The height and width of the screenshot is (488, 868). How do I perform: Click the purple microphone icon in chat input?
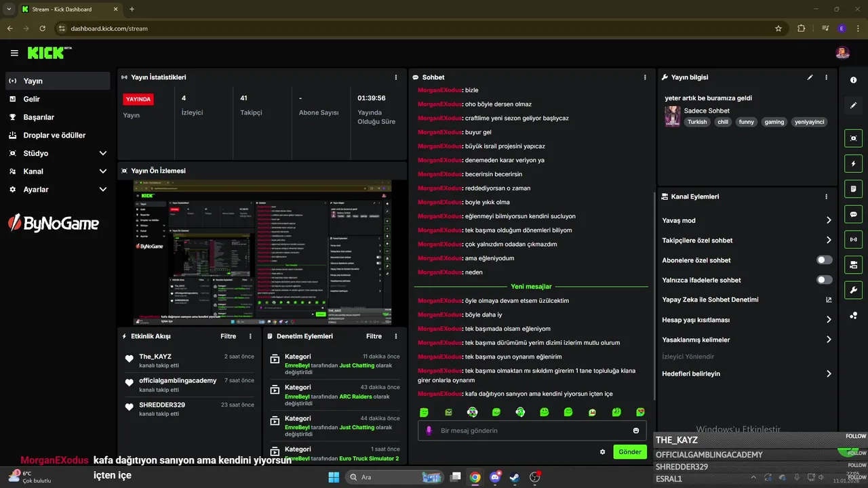(429, 430)
